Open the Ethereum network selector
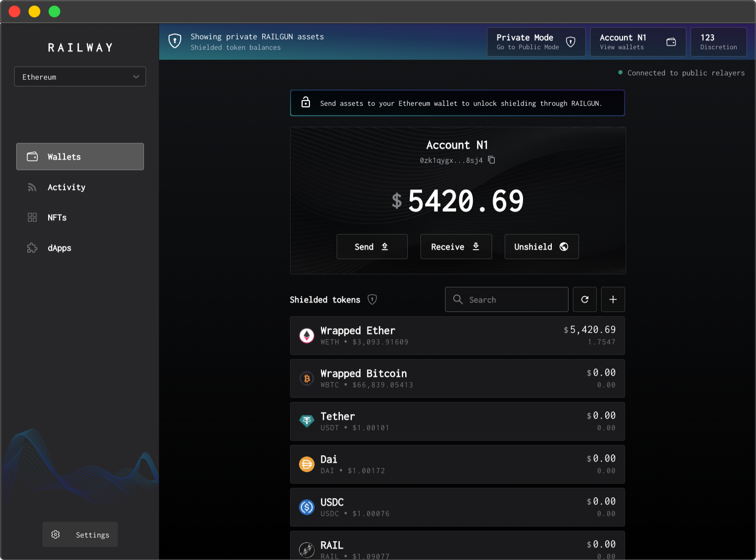This screenshot has width=756, height=560. [80, 76]
